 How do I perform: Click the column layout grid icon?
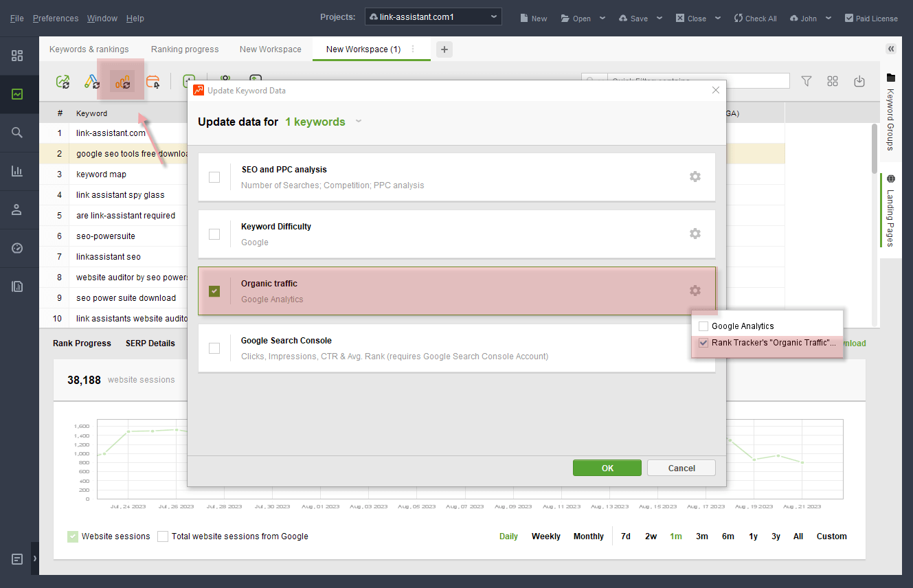(x=833, y=81)
